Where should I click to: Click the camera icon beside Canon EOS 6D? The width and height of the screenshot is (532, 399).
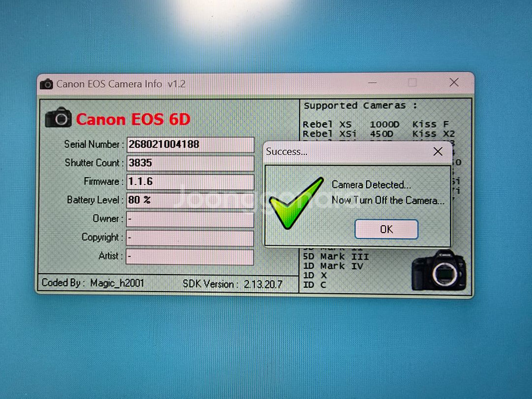(x=59, y=118)
